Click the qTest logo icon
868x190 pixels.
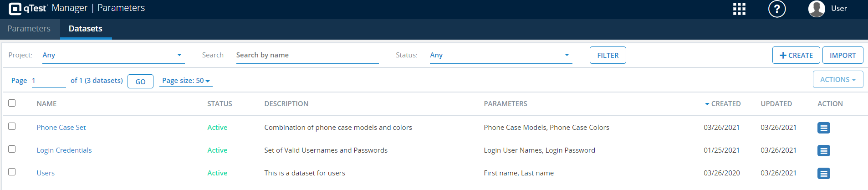[15, 9]
